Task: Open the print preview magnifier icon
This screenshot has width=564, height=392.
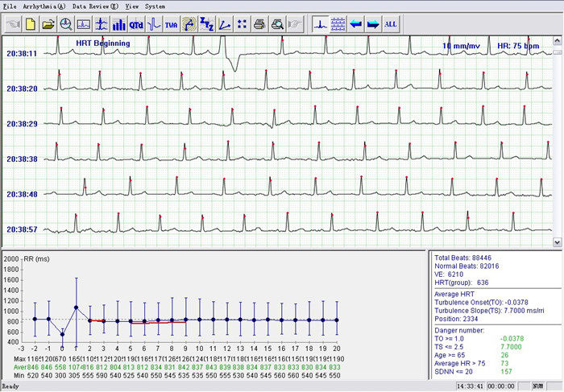Action: (x=276, y=24)
